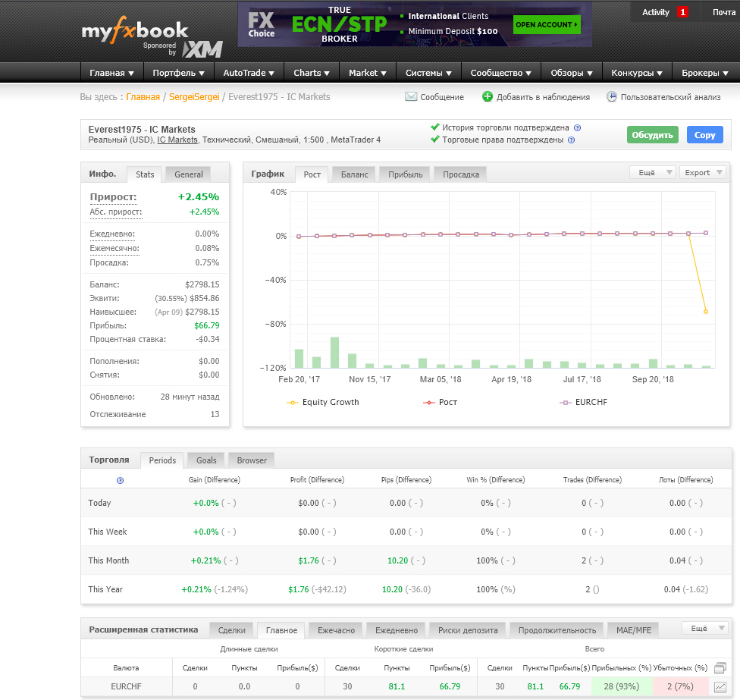740x700 pixels.
Task: Expand the Конкурсы menu
Action: [637, 73]
